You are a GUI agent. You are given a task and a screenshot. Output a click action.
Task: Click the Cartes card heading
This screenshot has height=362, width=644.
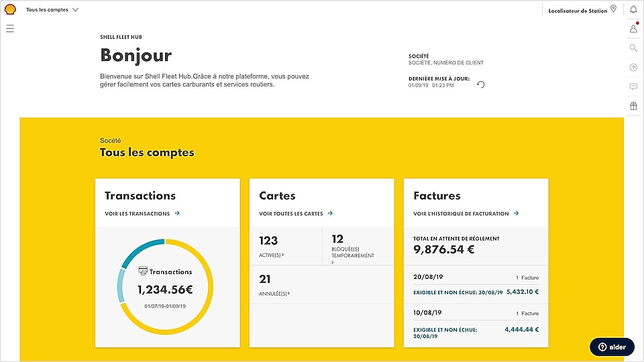(x=277, y=196)
